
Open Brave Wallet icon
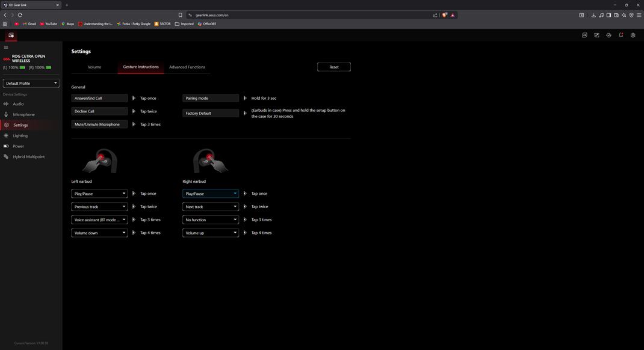tap(616, 15)
